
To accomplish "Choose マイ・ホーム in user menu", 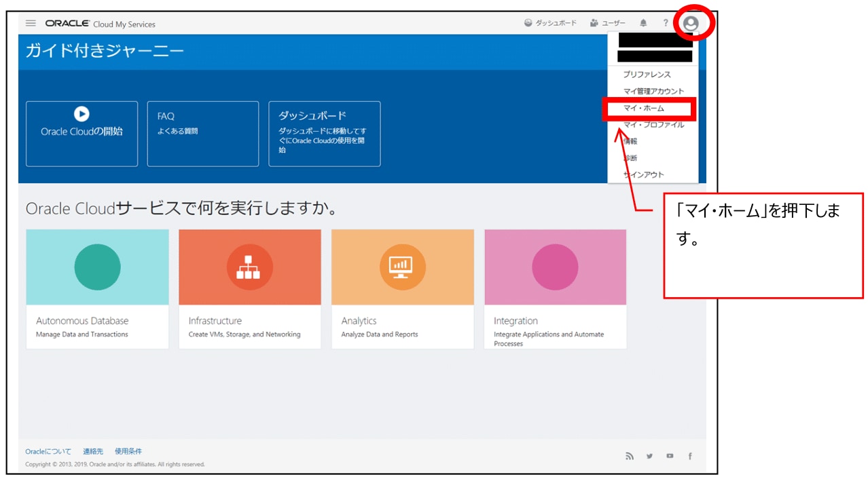I will coord(643,108).
